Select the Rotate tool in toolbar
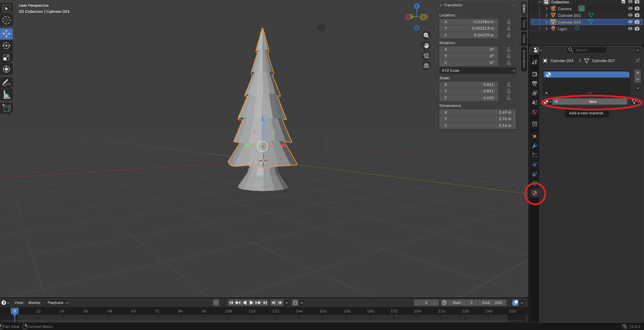644x330 pixels. [x=6, y=46]
